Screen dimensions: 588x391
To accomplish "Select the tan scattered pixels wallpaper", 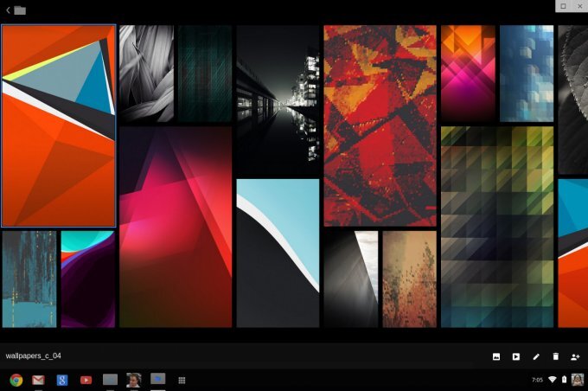I will coord(410,279).
